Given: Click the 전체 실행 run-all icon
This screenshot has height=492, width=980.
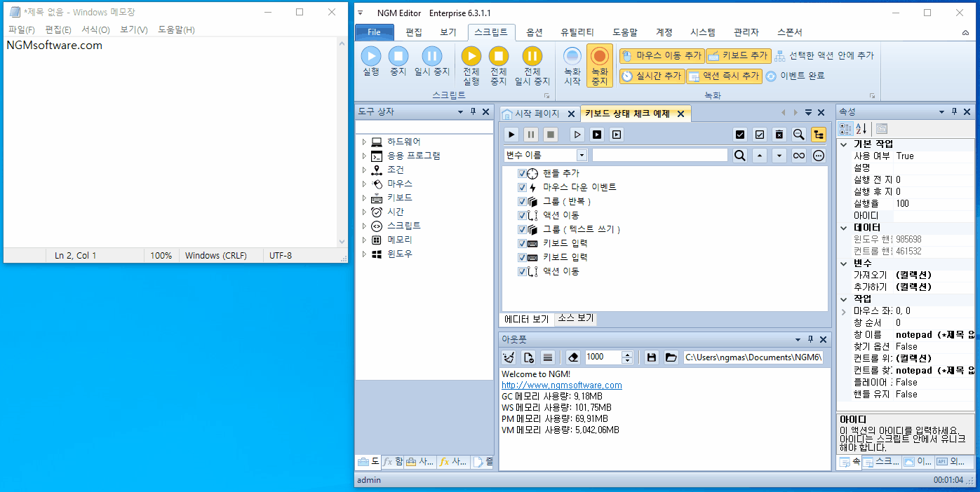Looking at the screenshot, I should (x=471, y=56).
